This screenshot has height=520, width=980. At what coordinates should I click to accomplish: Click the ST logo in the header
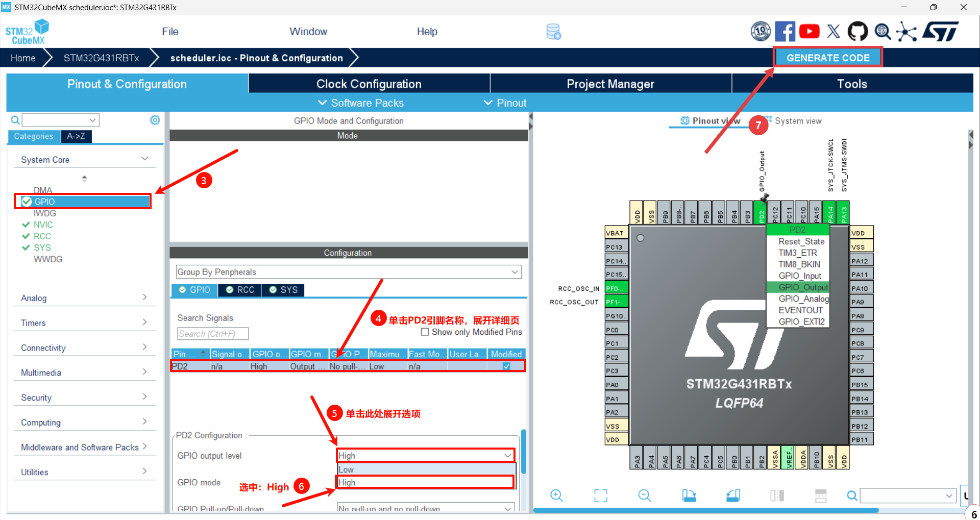(x=940, y=32)
